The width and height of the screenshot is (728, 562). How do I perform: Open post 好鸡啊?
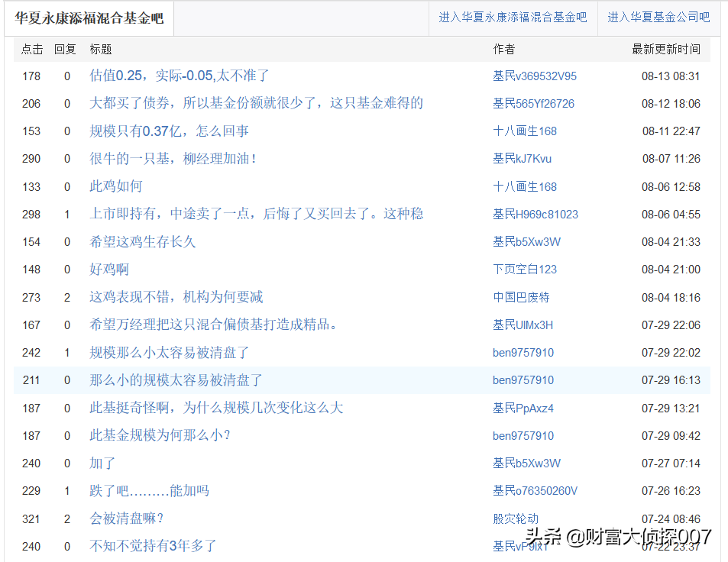click(109, 270)
